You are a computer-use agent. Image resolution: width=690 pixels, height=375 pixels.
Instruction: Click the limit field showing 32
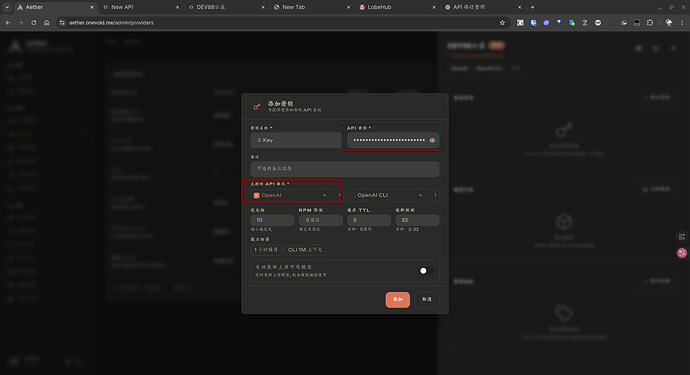coord(417,220)
